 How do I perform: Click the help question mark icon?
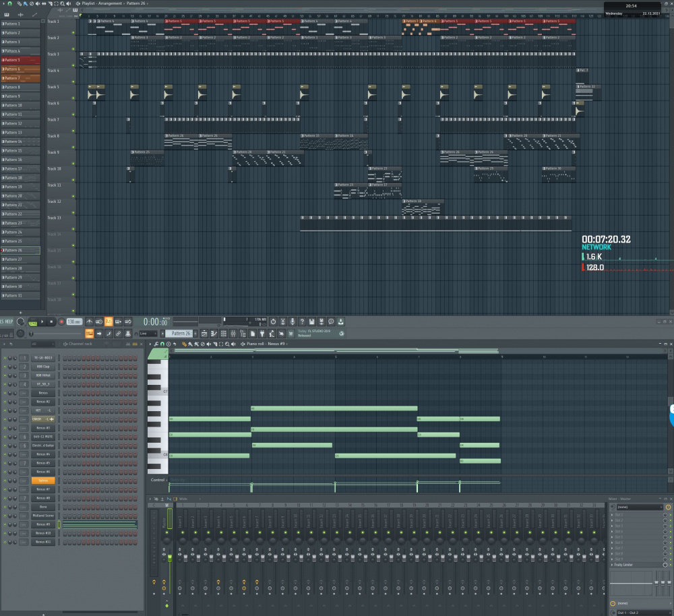click(x=301, y=321)
